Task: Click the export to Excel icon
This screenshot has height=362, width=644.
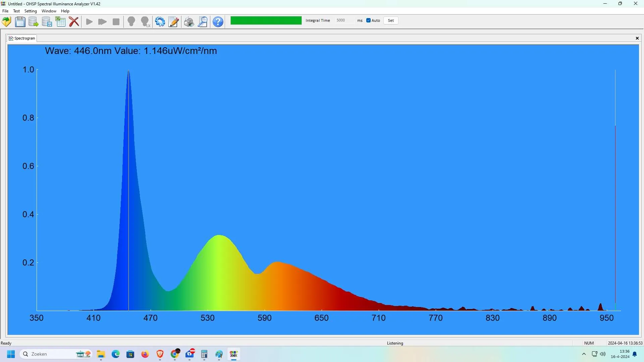Action: click(60, 22)
